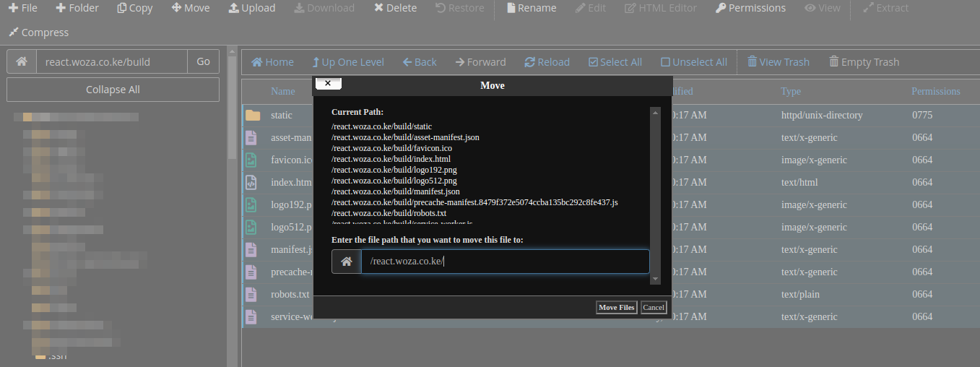Open the HTML Editor
This screenshot has width=980, height=367.
point(661,8)
